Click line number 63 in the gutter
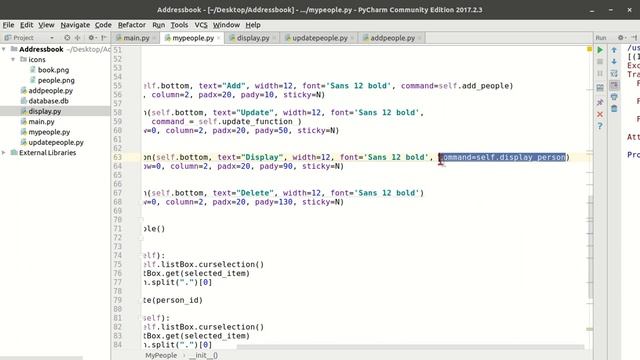The width and height of the screenshot is (640, 360). [x=118, y=157]
